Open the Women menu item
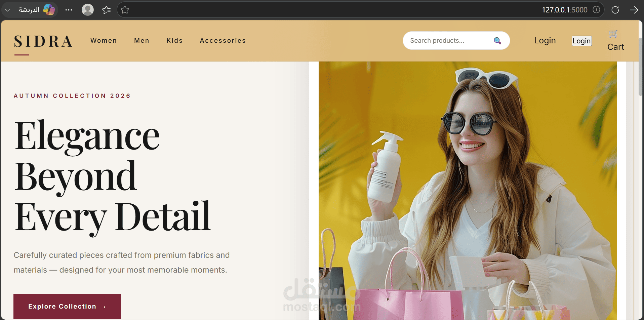Viewport: 644px width, 320px height. coord(104,41)
